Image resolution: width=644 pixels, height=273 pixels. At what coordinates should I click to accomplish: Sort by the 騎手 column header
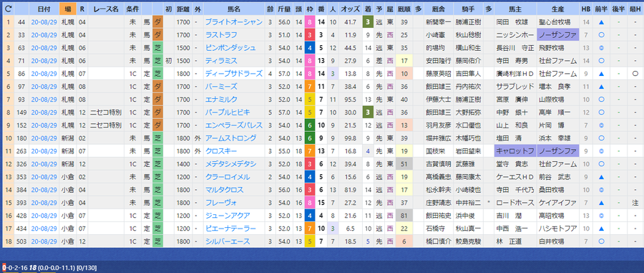468,9
